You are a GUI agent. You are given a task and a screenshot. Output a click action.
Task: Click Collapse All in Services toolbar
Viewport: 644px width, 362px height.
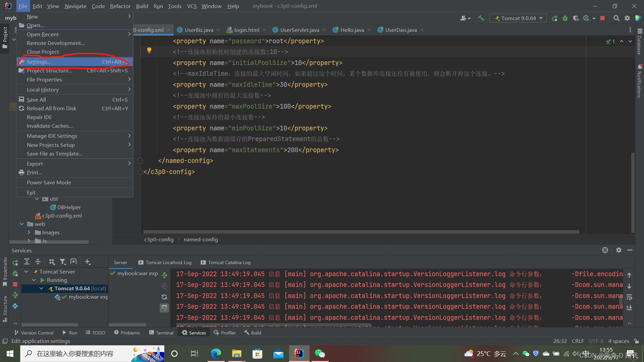pos(38,262)
